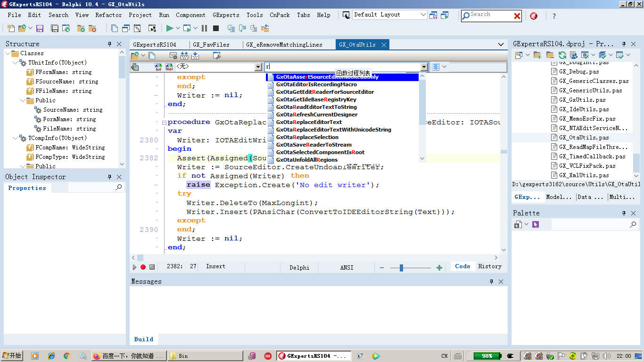Pin the Structure panel
Screen dimensions: 644x362
110,44
